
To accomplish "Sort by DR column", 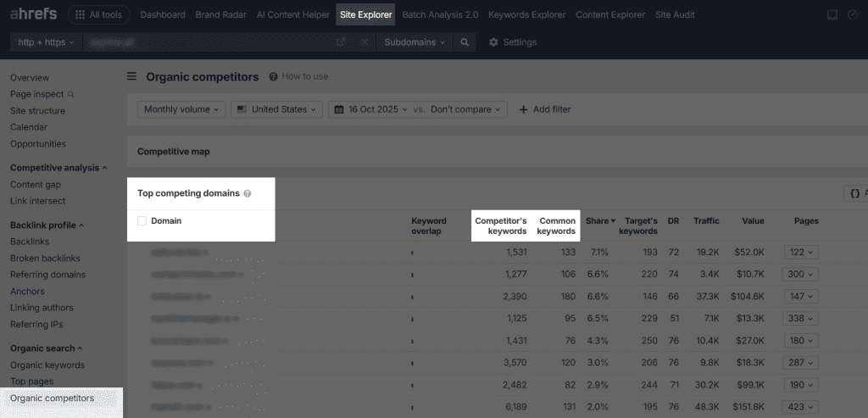I will coord(673,221).
